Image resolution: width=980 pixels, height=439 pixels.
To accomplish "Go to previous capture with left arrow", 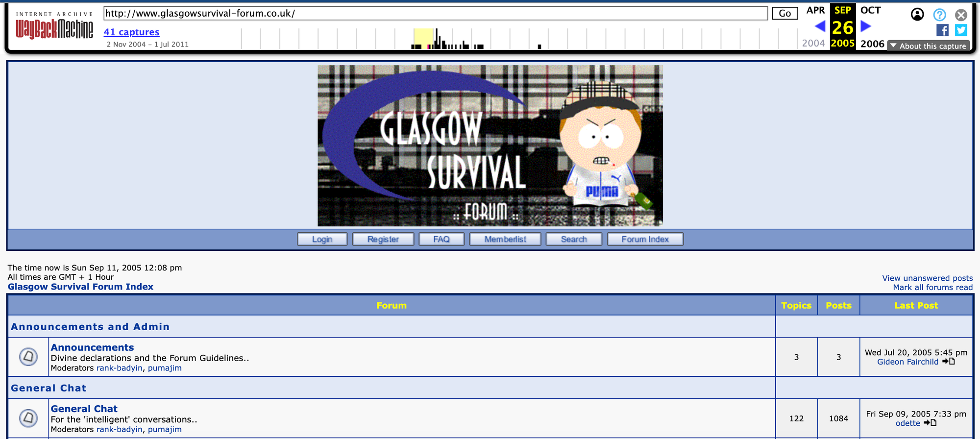I will [820, 26].
